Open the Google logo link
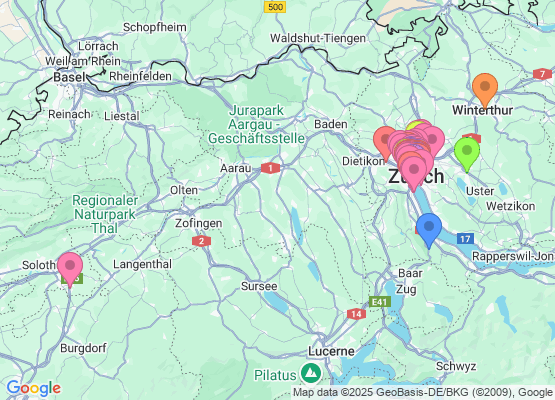The width and height of the screenshot is (555, 400). pyautogui.click(x=33, y=388)
